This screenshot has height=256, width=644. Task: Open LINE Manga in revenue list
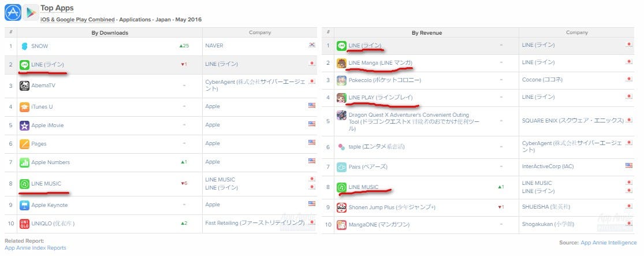[x=380, y=62]
